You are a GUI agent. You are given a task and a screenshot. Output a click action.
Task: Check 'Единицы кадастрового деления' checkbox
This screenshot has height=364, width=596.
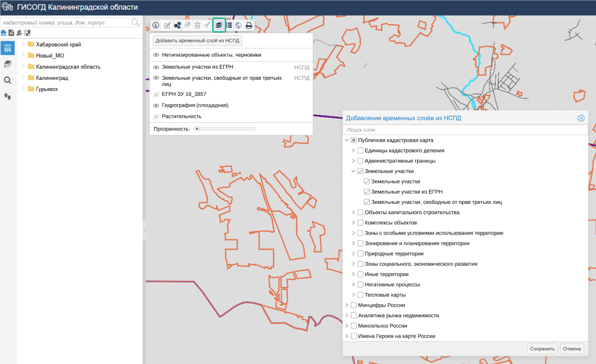(x=361, y=150)
